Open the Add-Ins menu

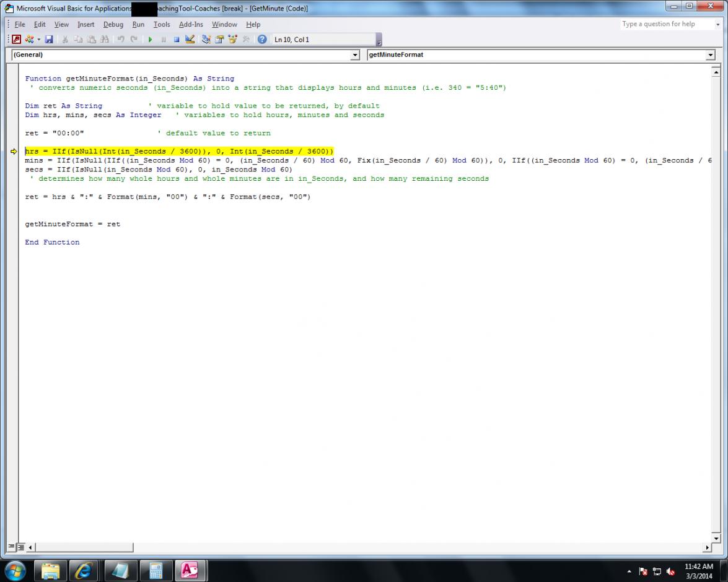pyautogui.click(x=191, y=24)
